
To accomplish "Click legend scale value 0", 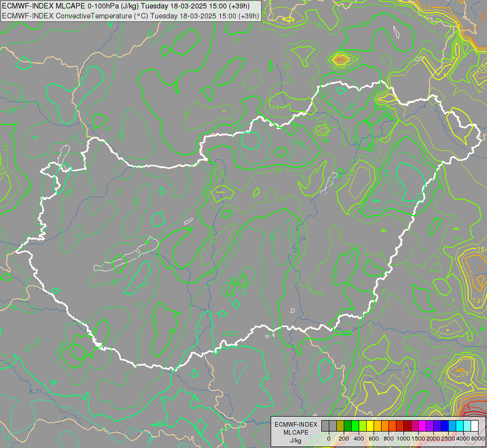I will pos(329,439).
